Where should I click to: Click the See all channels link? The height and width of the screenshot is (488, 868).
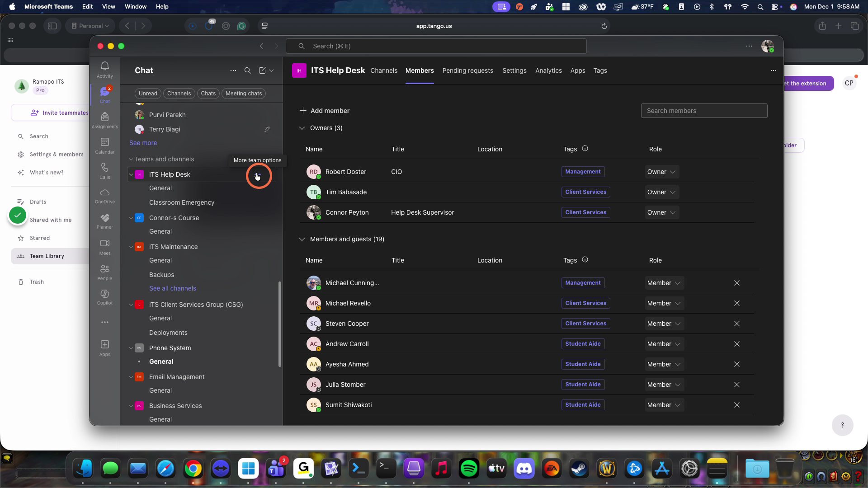pos(173,288)
